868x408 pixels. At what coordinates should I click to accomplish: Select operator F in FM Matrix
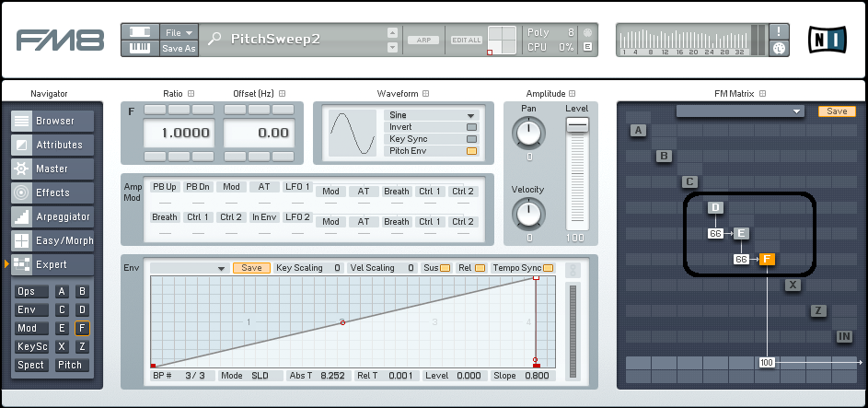pyautogui.click(x=768, y=259)
